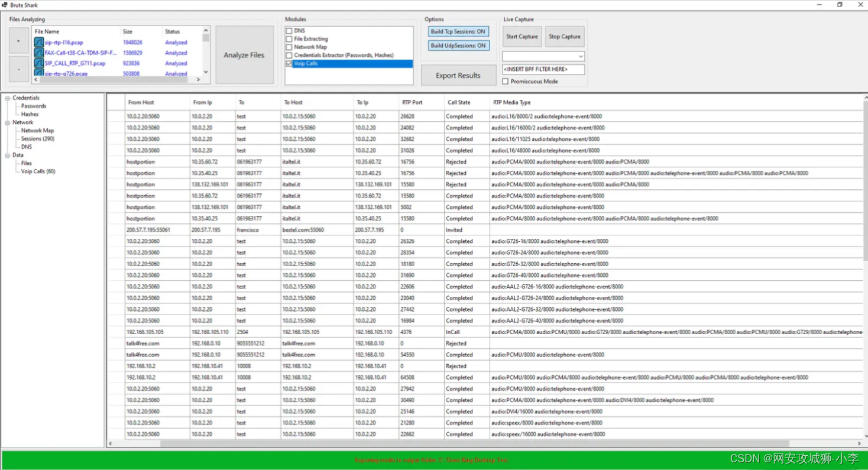Viewport: 868px width, 470px height.
Task: Click the Size column header in the file list
Action: point(141,31)
